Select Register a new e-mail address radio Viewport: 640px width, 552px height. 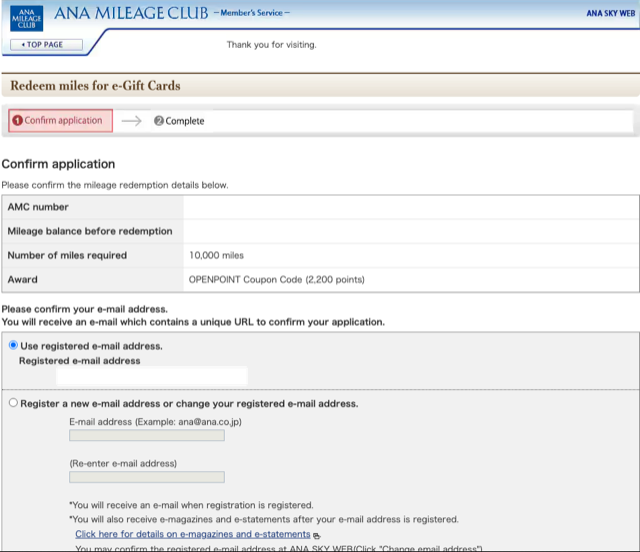pos(13,403)
